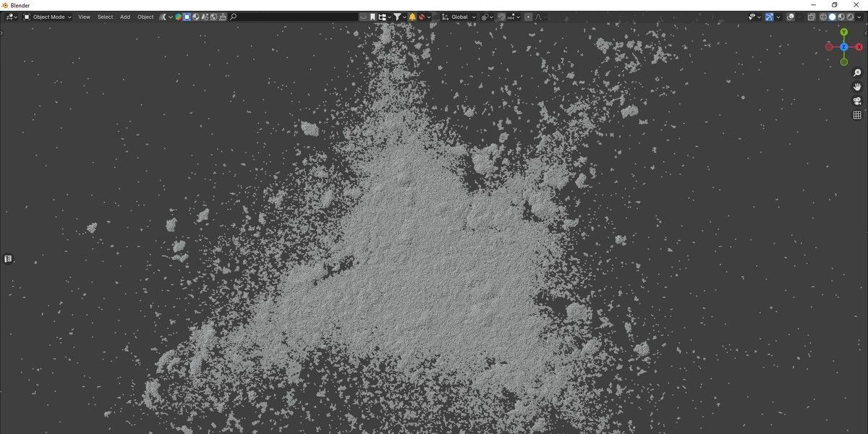Toggle the yellow bell icon

[412, 17]
